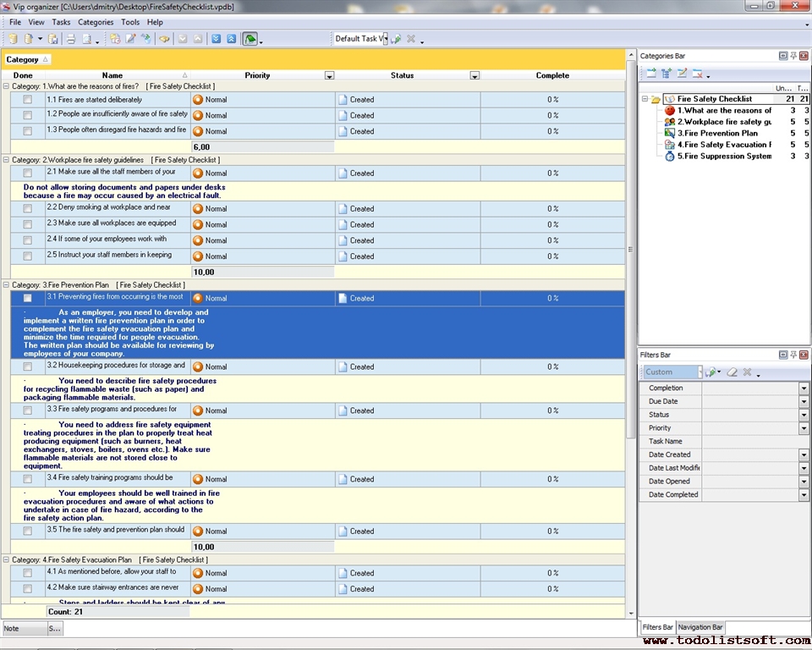Switch to the Navigation Bar tab
The width and height of the screenshot is (812, 650).
pyautogui.click(x=700, y=627)
